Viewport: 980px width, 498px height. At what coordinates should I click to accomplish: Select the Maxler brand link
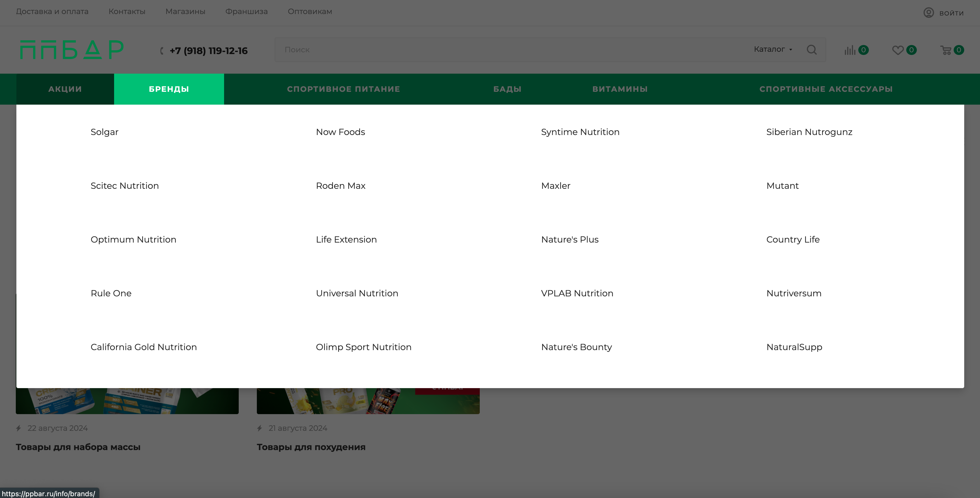pyautogui.click(x=556, y=186)
